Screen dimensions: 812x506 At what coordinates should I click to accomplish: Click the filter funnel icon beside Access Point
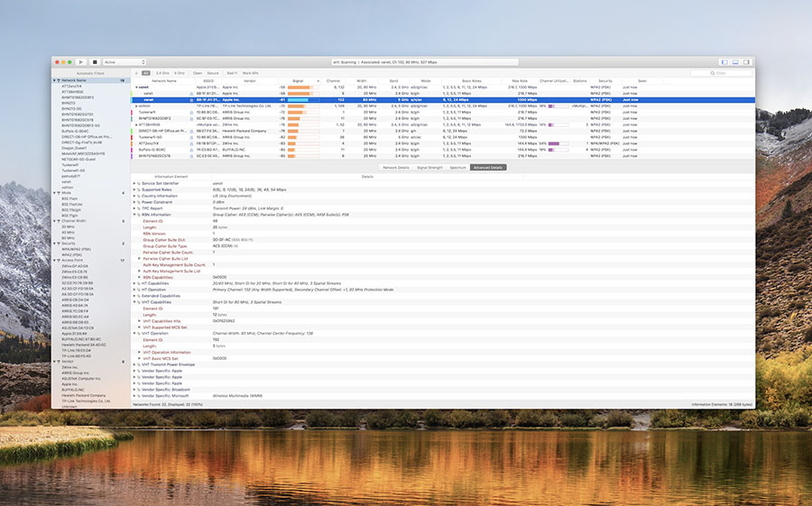59,260
